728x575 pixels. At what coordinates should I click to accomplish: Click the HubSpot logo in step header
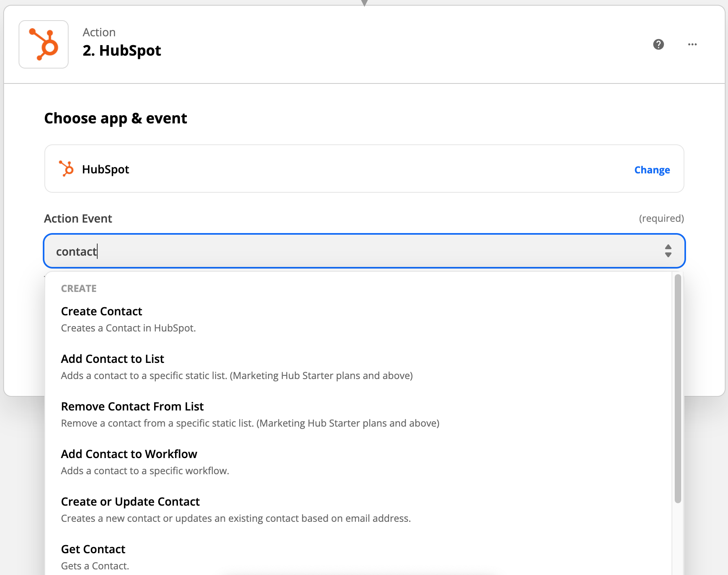44,44
